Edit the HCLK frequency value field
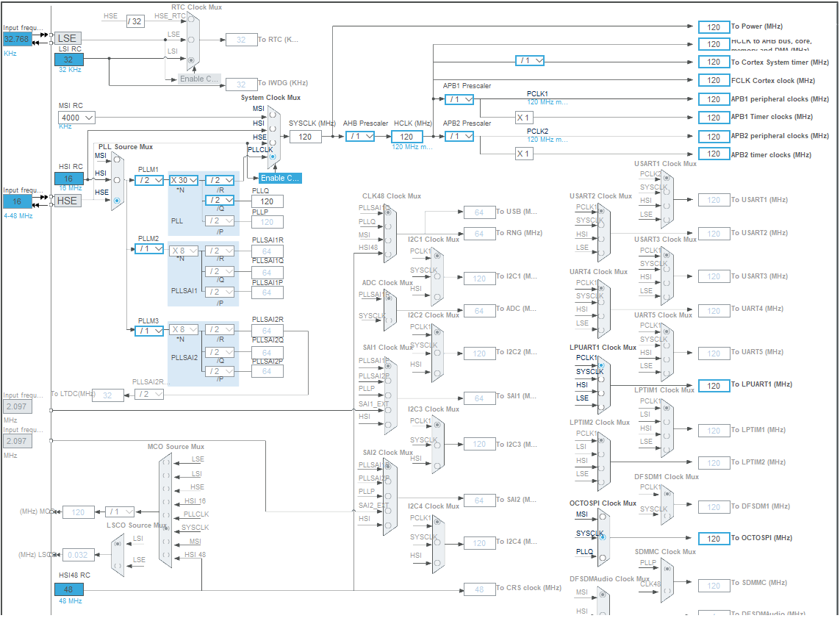840x621 pixels. tap(408, 136)
